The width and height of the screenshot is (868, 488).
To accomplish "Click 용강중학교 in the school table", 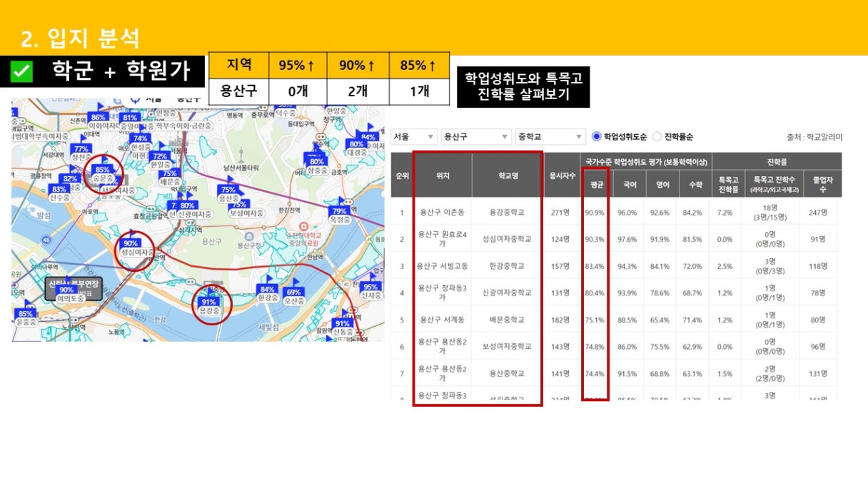I will click(507, 213).
